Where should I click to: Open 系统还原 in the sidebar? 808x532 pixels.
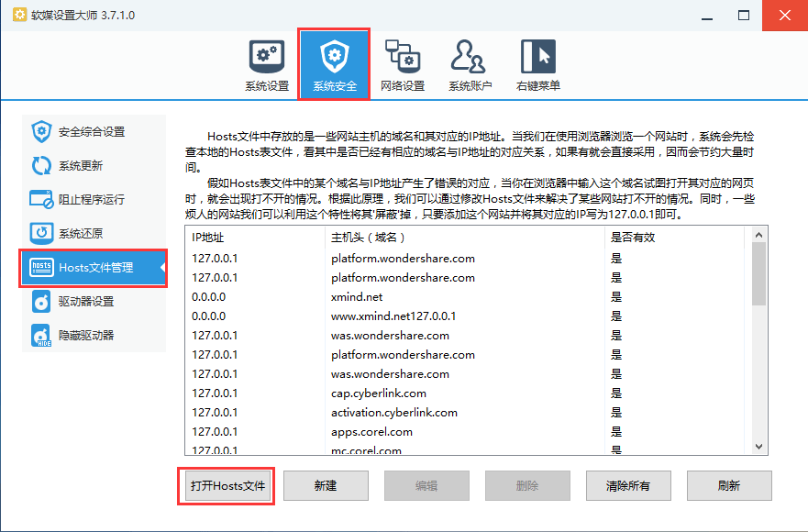(94, 234)
